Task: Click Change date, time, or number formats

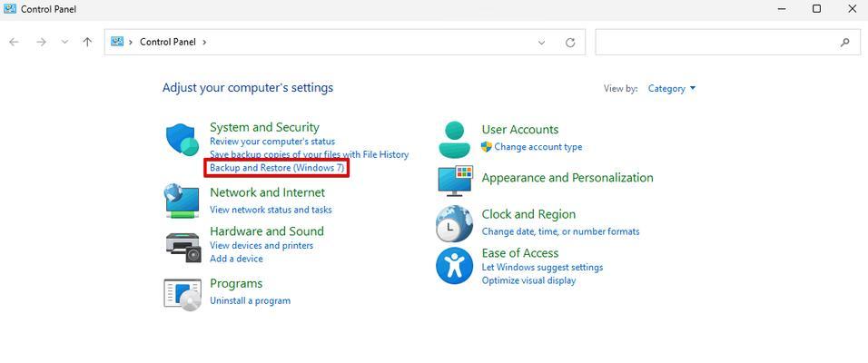Action: (x=561, y=231)
